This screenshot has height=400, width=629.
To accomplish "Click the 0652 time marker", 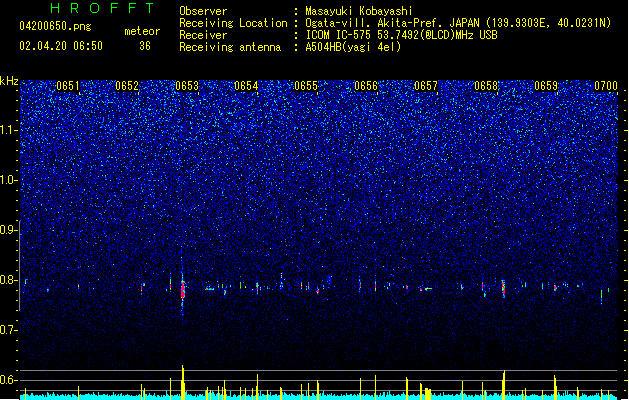I will pos(127,86).
